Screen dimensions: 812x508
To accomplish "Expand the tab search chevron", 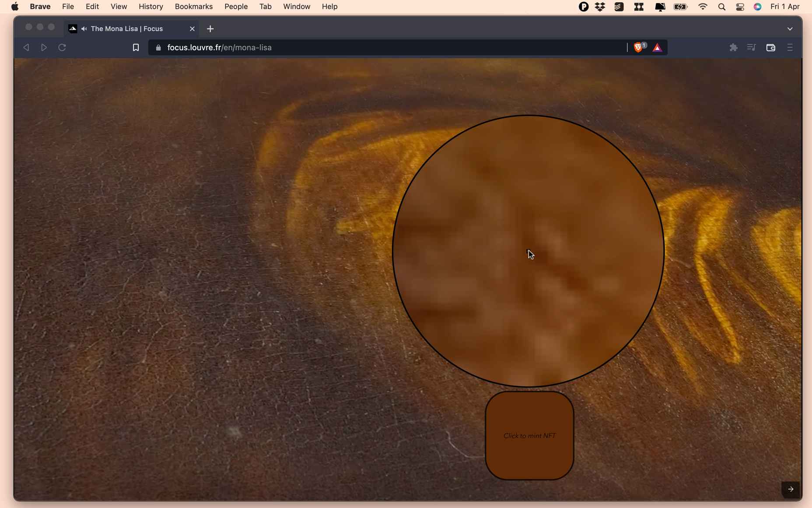I will (x=790, y=29).
